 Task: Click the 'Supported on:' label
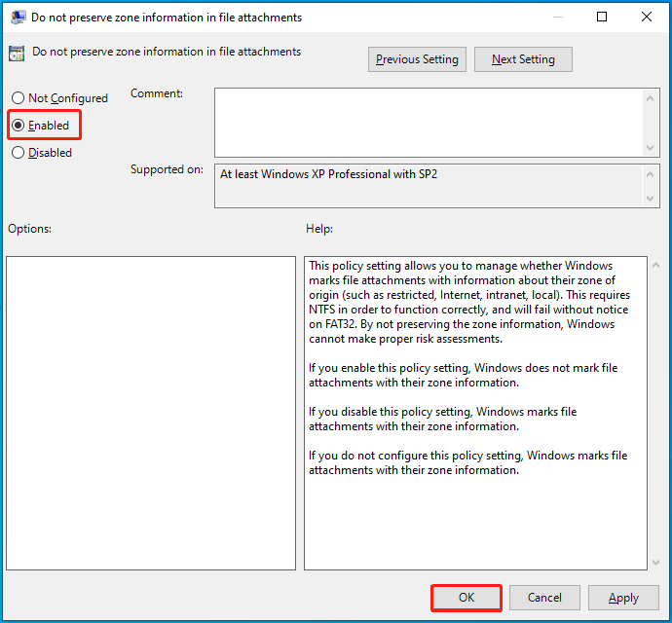tap(167, 169)
